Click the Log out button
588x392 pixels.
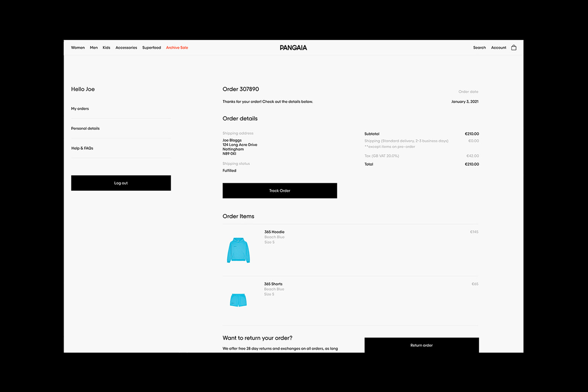tap(121, 183)
